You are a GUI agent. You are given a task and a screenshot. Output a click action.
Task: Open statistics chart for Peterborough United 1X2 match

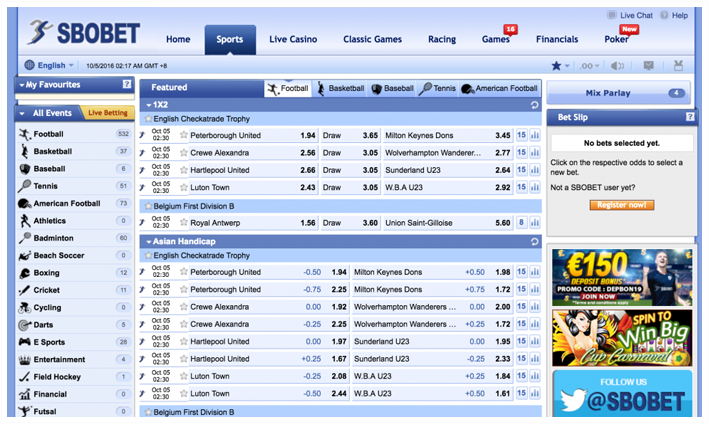[534, 135]
